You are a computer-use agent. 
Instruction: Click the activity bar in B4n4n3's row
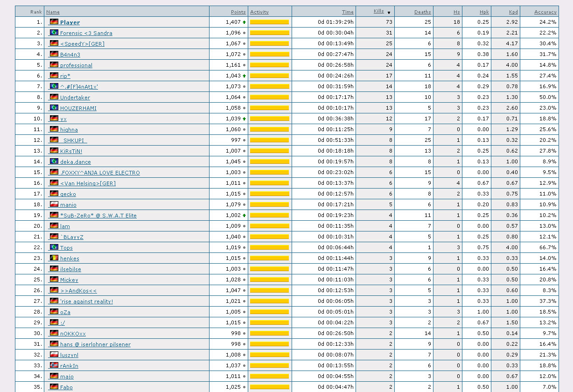point(269,55)
